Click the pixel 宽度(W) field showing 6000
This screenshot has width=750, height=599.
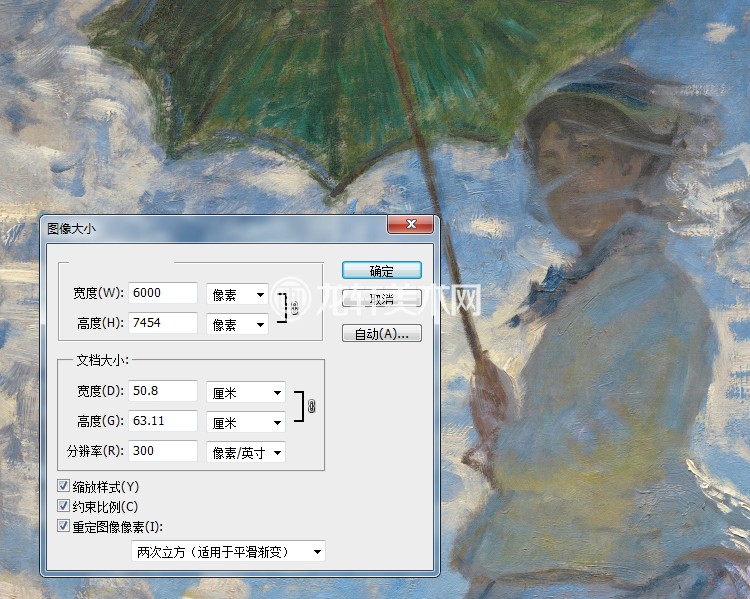tap(163, 293)
